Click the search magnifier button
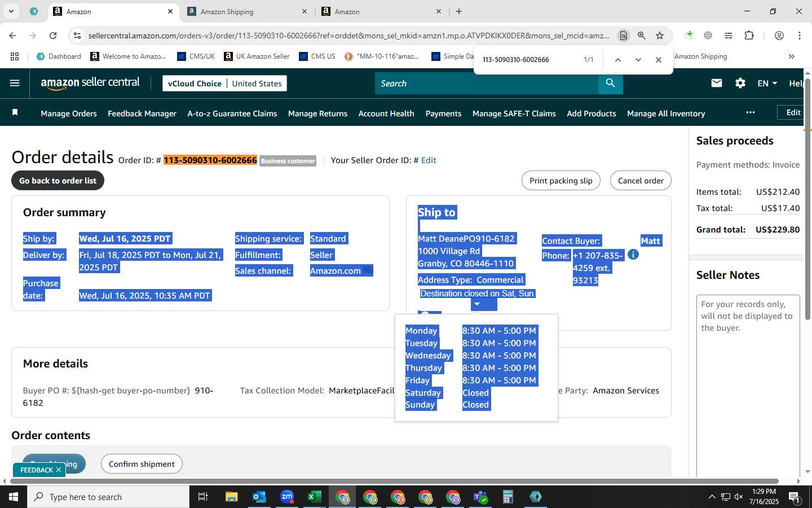This screenshot has height=508, width=812. (x=610, y=83)
